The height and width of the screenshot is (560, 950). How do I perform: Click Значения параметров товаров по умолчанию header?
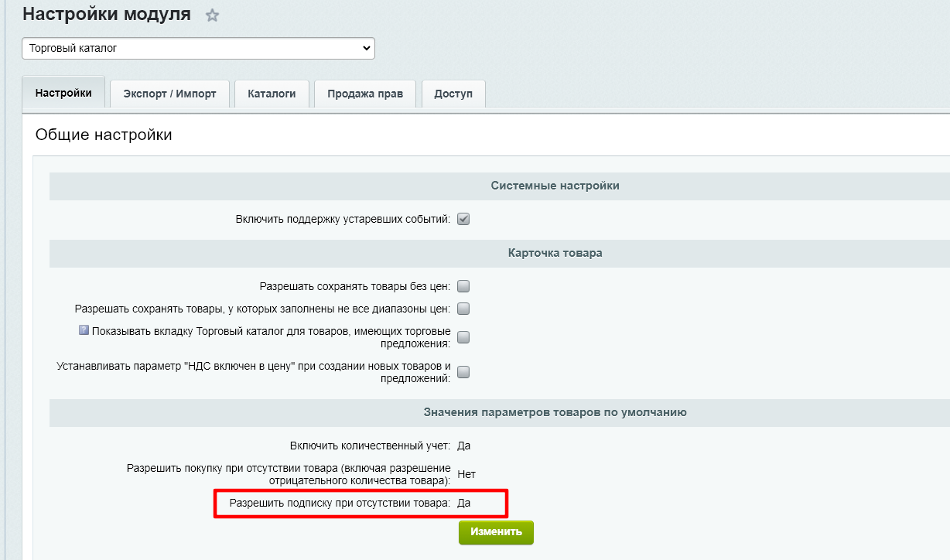(555, 412)
